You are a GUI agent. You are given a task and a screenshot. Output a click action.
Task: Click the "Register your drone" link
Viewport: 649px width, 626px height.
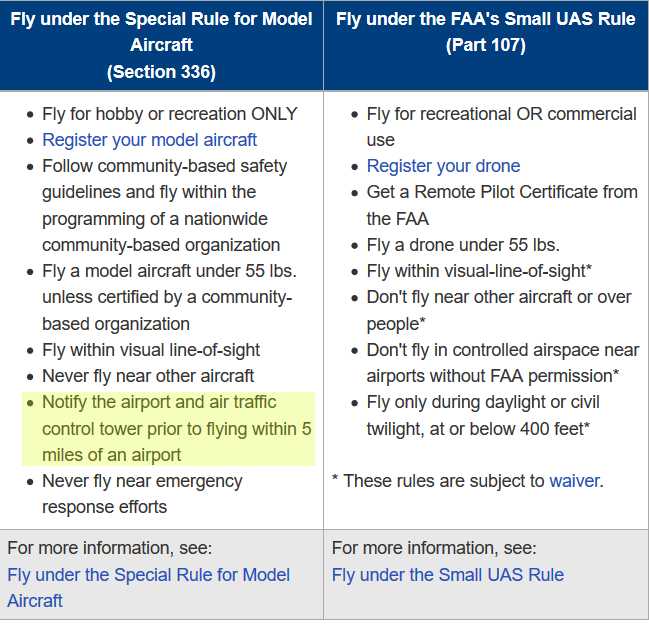(443, 166)
